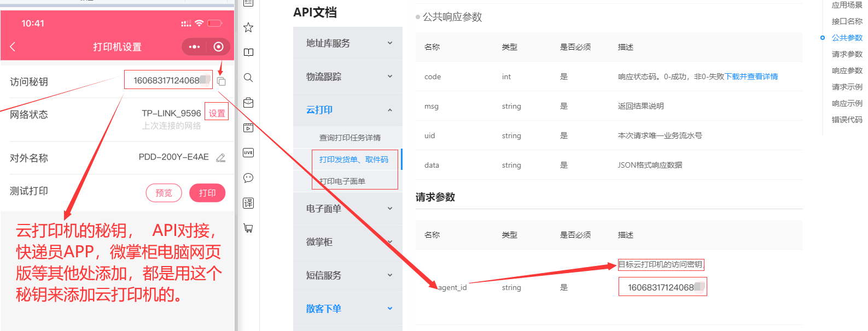Open the briefcase toolbox icon in sidebar

(x=248, y=103)
